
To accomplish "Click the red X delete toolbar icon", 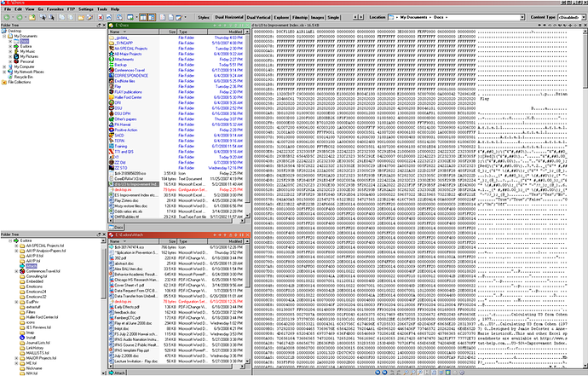I will coord(101,17).
